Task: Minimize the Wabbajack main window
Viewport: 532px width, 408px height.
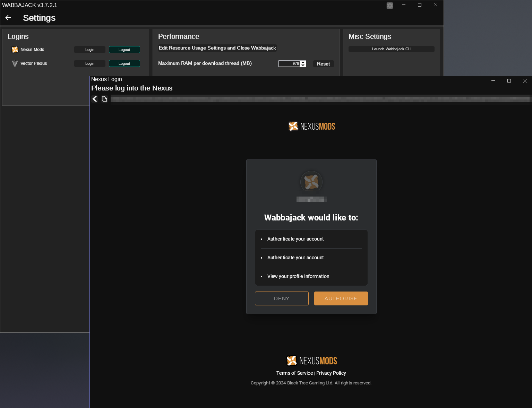Action: 404,5
